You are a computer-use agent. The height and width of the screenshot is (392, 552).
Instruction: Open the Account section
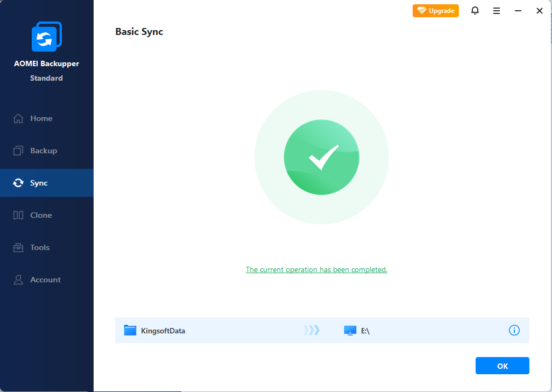click(x=46, y=280)
